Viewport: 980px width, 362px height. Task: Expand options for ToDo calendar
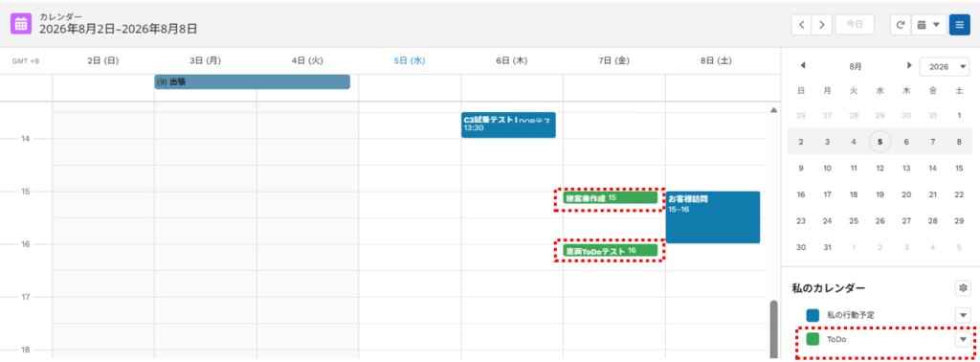click(x=963, y=339)
